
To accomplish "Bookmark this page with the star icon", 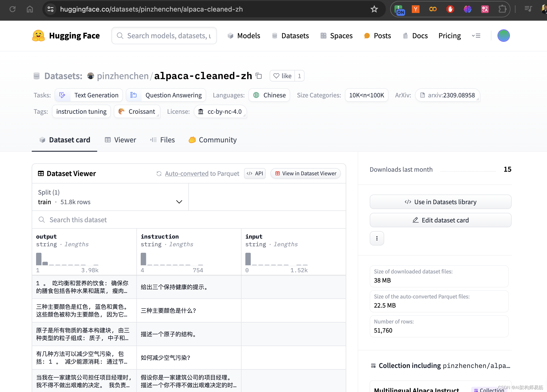I will 374,9.
